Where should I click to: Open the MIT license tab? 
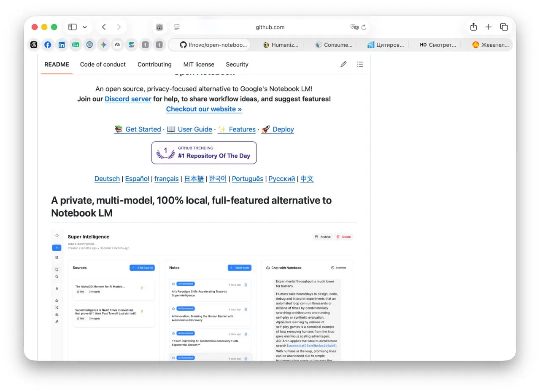(199, 64)
